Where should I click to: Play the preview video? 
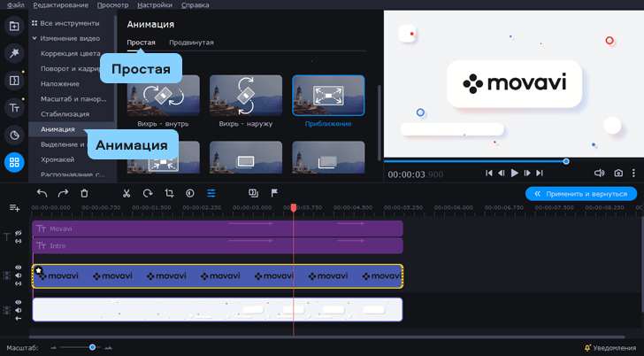point(515,173)
